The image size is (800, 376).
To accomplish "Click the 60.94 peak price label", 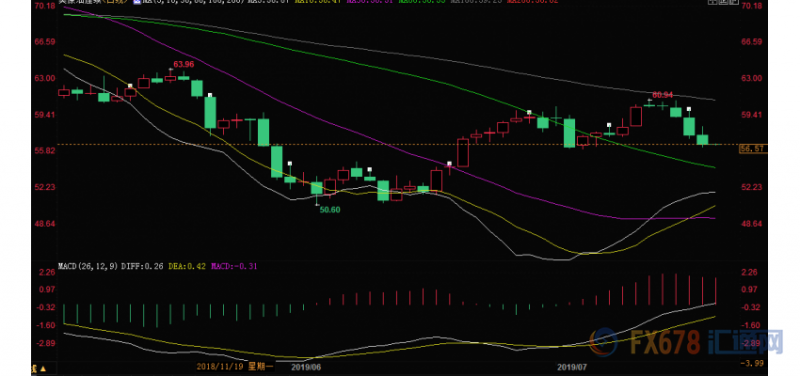I will coord(662,95).
